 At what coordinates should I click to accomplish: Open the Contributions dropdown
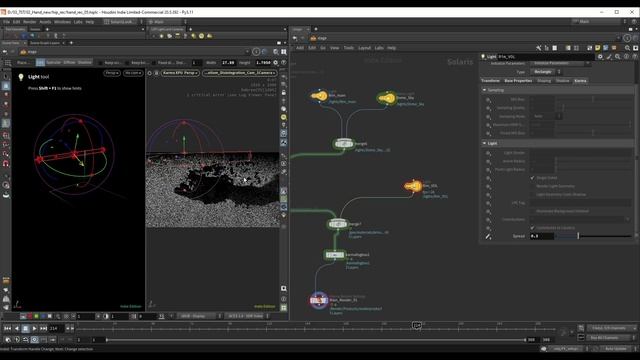pyautogui.click(x=580, y=220)
